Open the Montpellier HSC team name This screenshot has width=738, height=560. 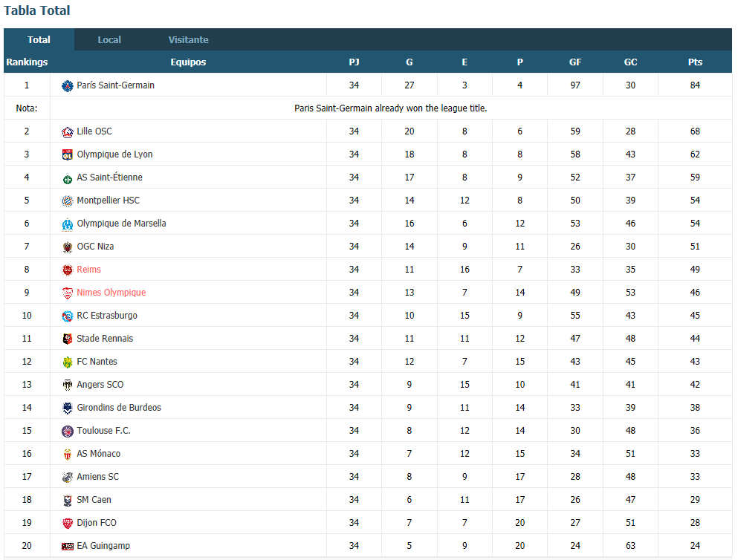tap(108, 201)
